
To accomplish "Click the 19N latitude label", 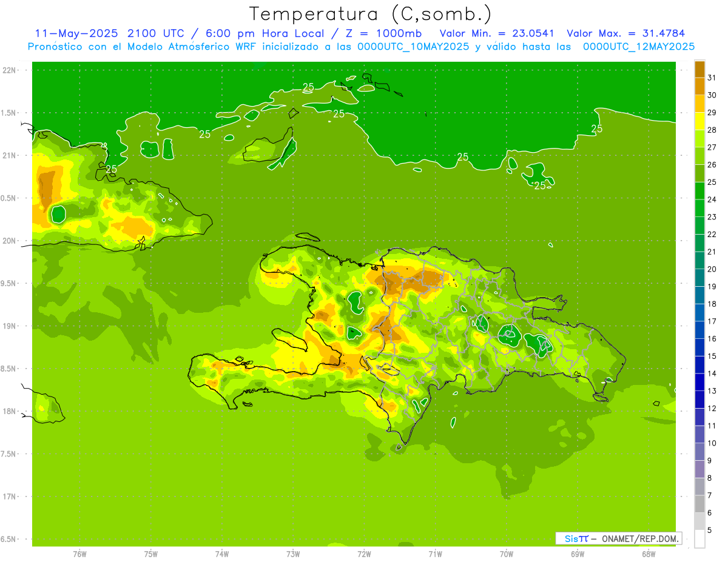I will point(10,326).
